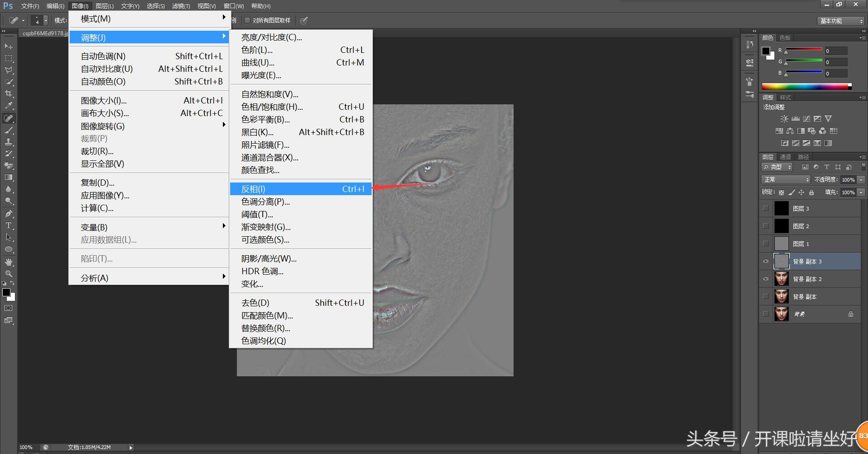Choose 去色(D) from the submenu

(x=301, y=303)
